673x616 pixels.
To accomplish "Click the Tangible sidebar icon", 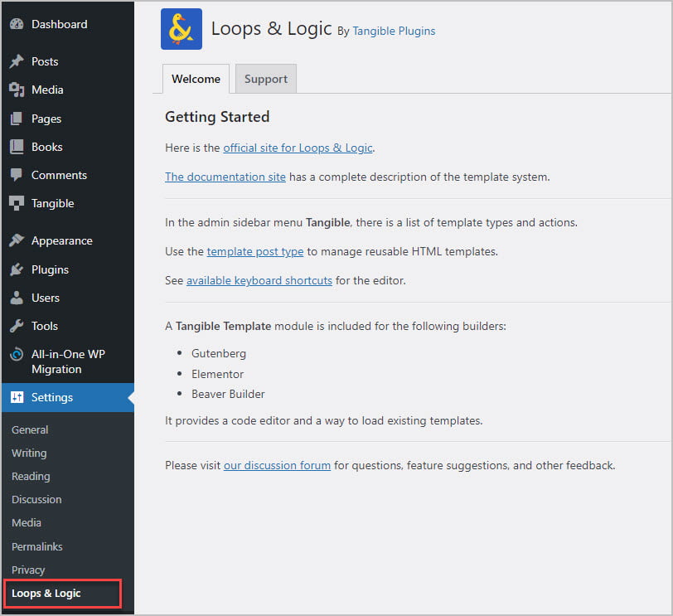I will (18, 203).
